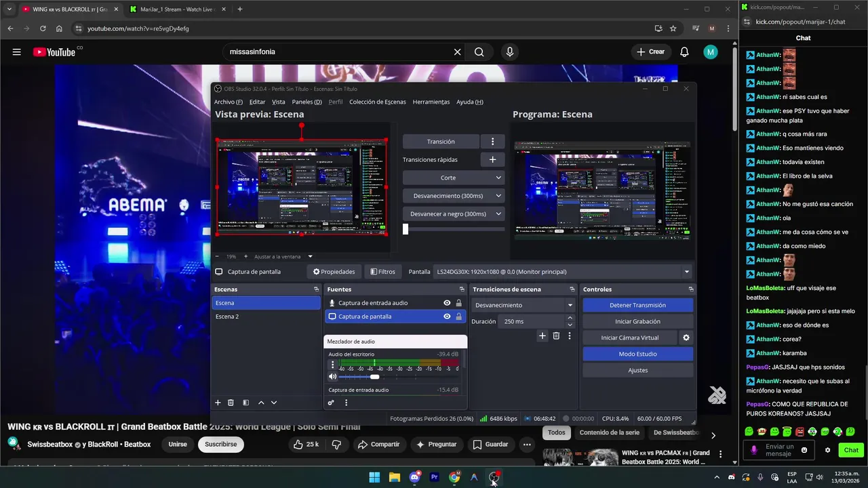Open Premiere Pro from taskbar
The width and height of the screenshot is (868, 488).
click(x=435, y=477)
